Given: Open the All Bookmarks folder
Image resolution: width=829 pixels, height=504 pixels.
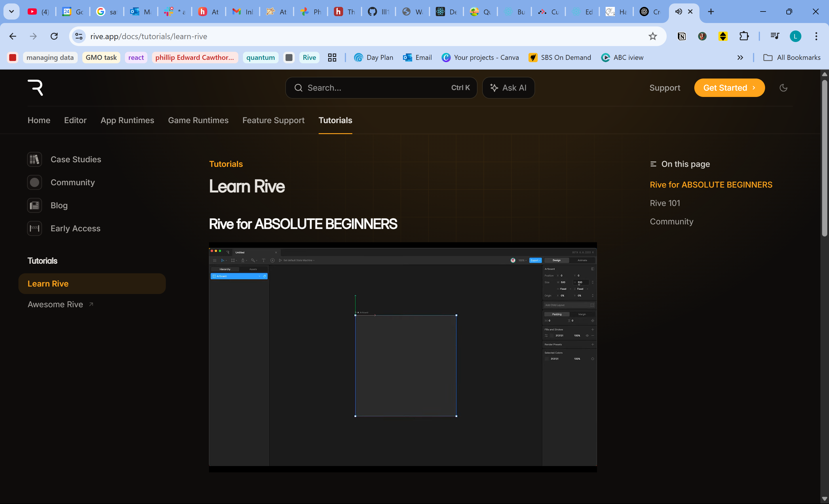Looking at the screenshot, I should (x=792, y=58).
